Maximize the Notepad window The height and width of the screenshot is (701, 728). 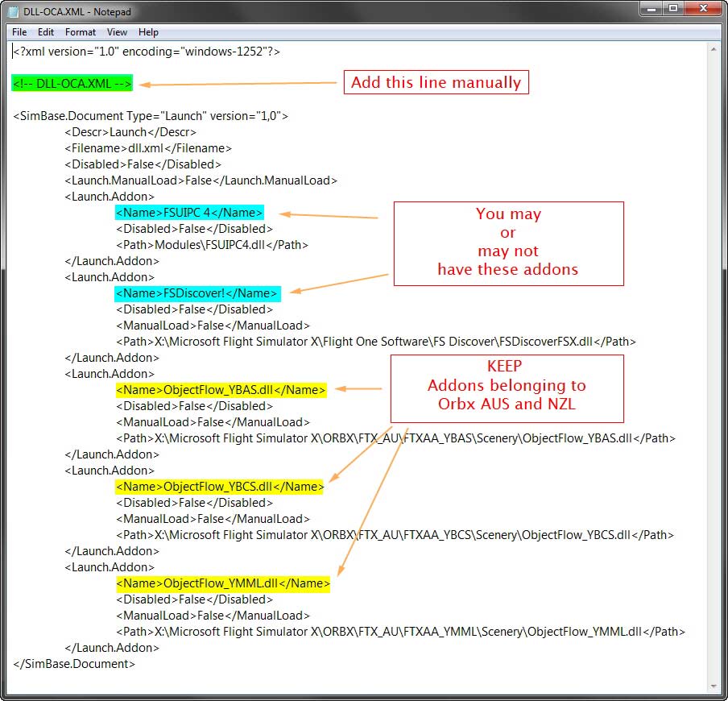tap(673, 9)
